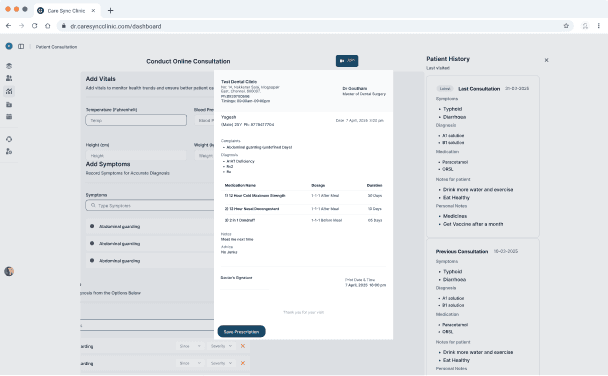The width and height of the screenshot is (608, 376).
Task: Open the patients group sidebar icon
Action: 9,78
